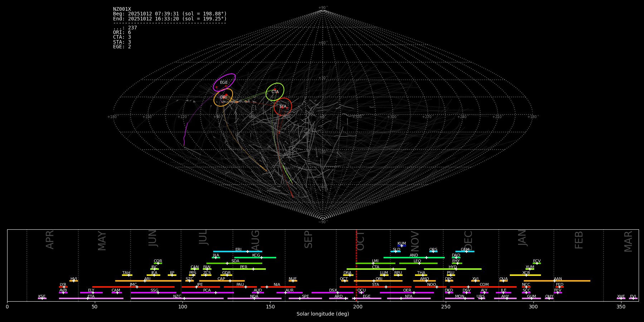
Task: Click the "CTA: 3" legend entry
Action: (122, 37)
